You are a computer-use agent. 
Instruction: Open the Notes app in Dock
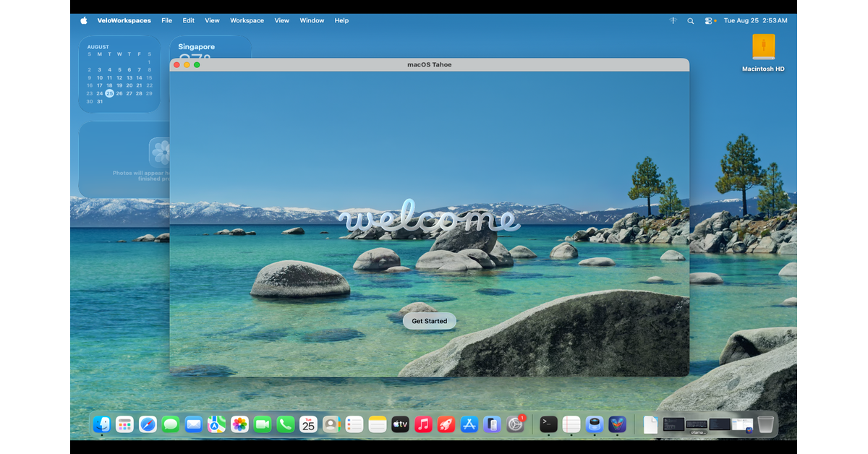(378, 424)
